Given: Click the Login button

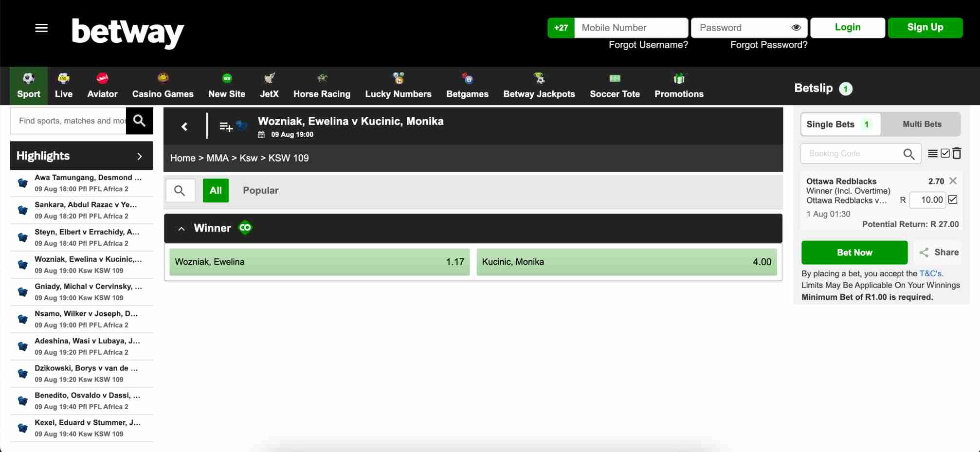Looking at the screenshot, I should click(x=848, y=28).
